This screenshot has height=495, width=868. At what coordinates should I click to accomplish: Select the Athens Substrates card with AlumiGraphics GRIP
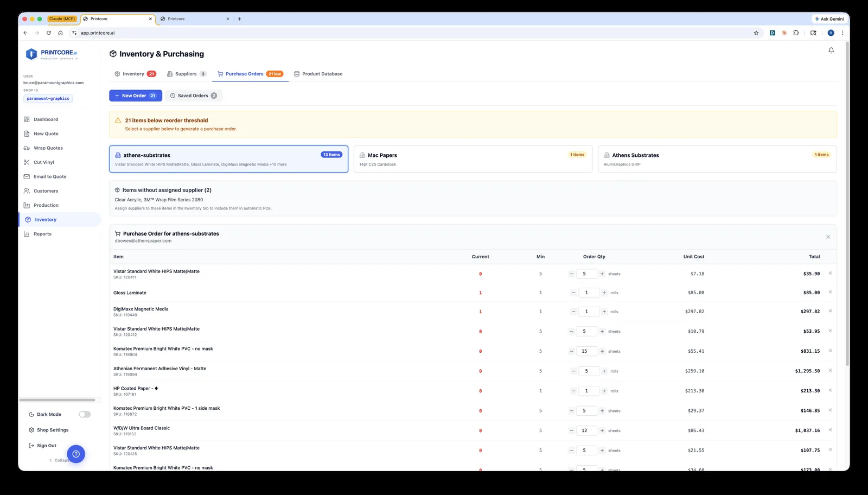[x=717, y=159]
